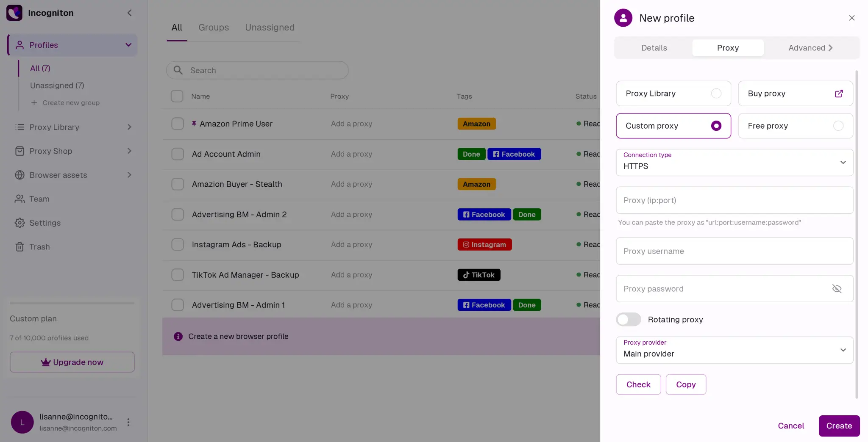Image resolution: width=868 pixels, height=442 pixels.
Task: Expand the Proxy Library sidebar chevron
Action: click(x=129, y=127)
